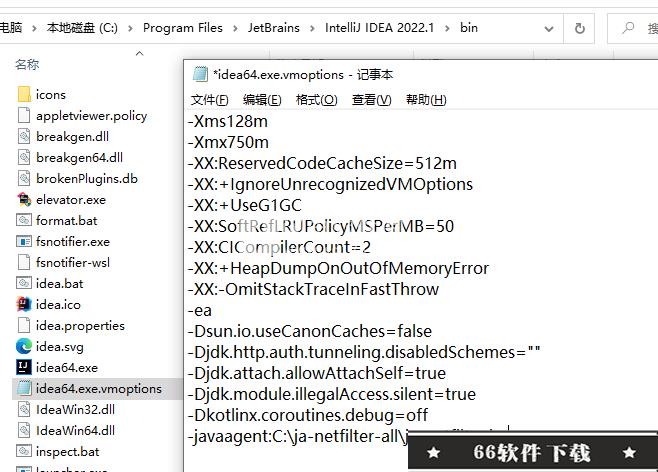658x472 pixels.
Task: Click the elevator.exe application icon
Action: click(24, 199)
